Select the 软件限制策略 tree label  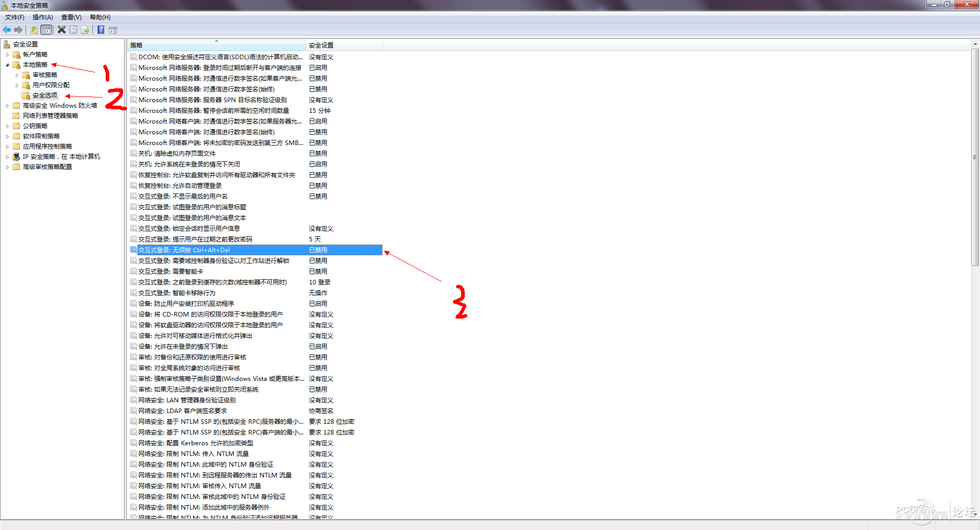click(x=41, y=136)
